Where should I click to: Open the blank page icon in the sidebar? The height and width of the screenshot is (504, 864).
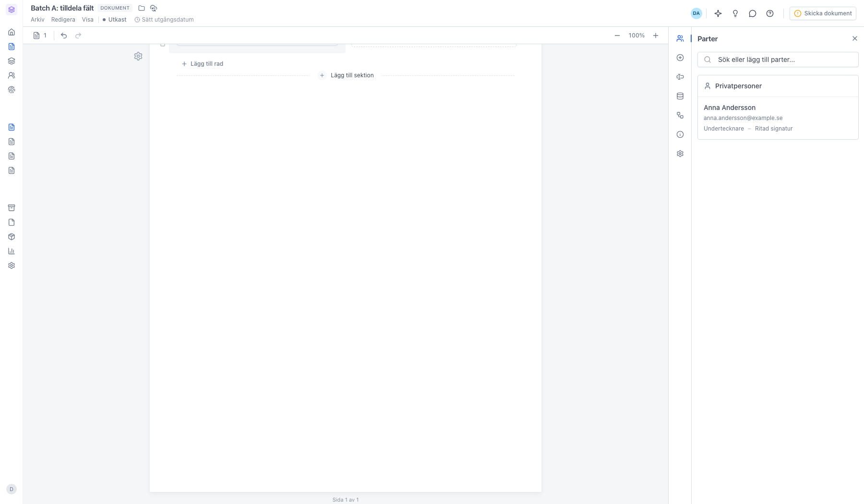12,222
